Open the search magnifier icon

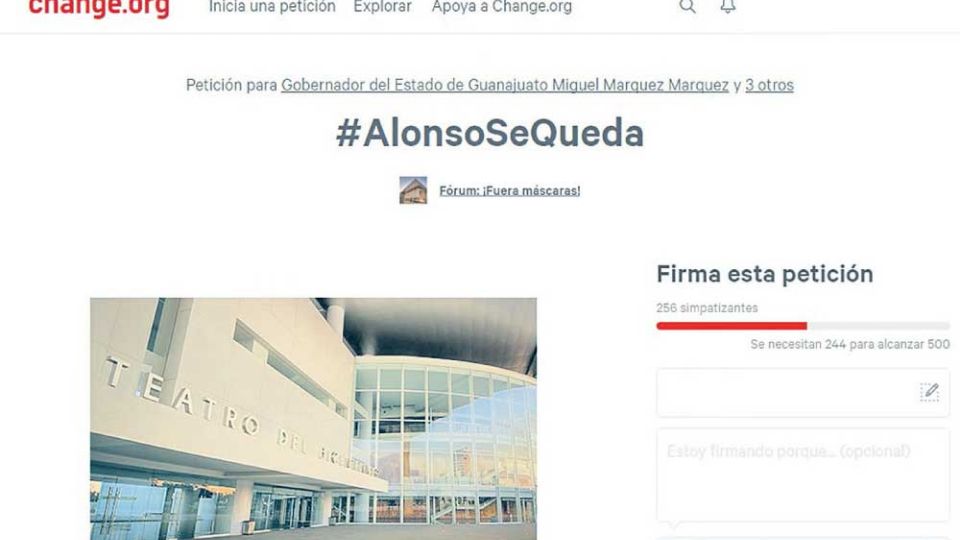(x=687, y=7)
